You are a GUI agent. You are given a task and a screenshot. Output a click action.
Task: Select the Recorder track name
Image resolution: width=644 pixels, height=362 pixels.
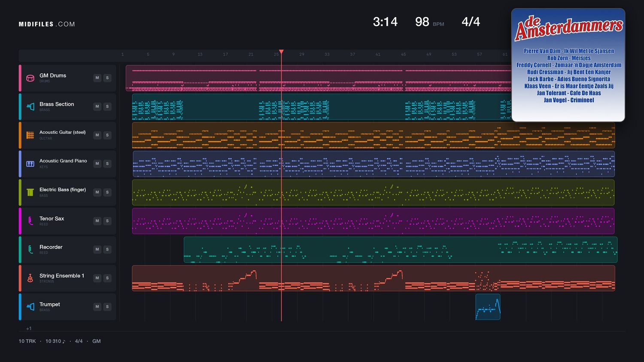click(51, 247)
